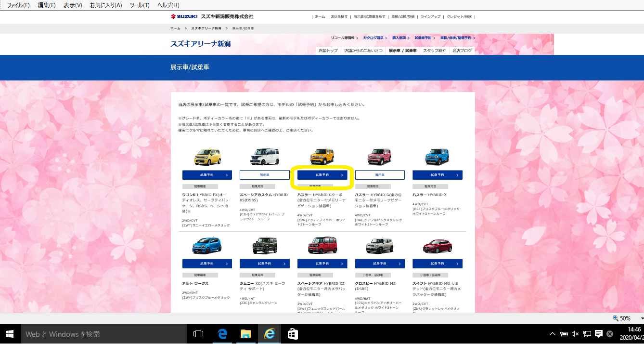Click クレジット/保険 top navigation link
The image size is (644, 344).
[x=459, y=17]
